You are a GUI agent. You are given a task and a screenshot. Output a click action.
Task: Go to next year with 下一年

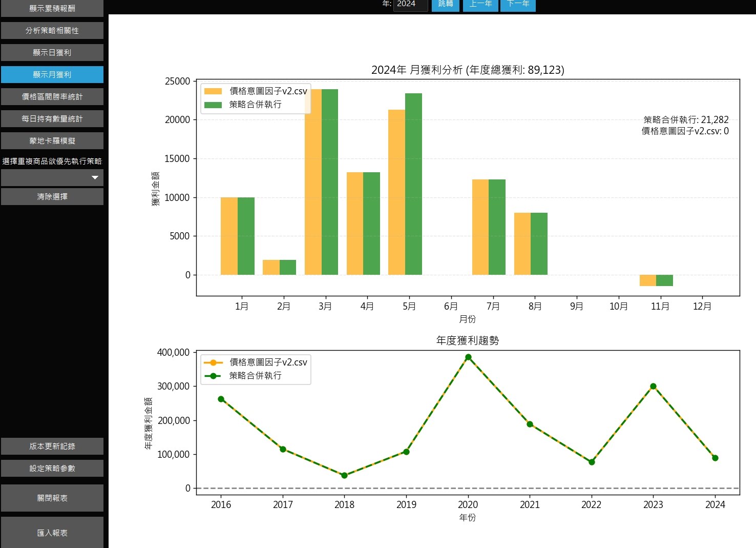point(518,5)
